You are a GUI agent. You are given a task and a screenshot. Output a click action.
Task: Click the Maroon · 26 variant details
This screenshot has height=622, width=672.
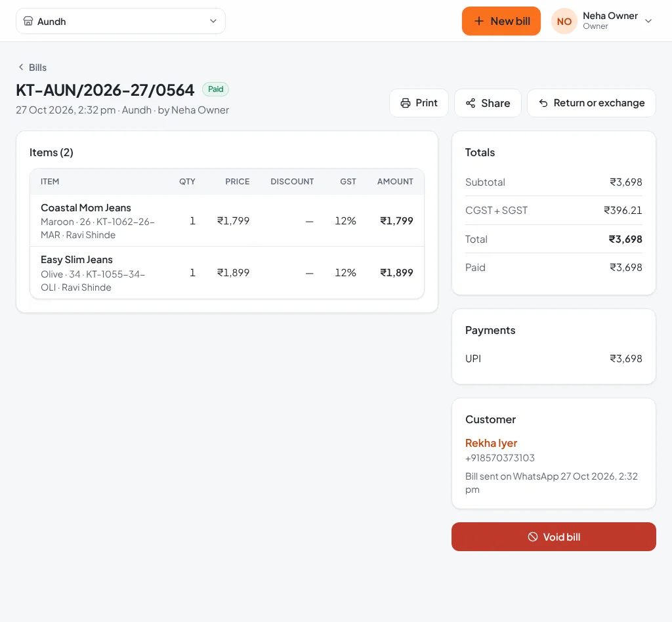click(98, 228)
